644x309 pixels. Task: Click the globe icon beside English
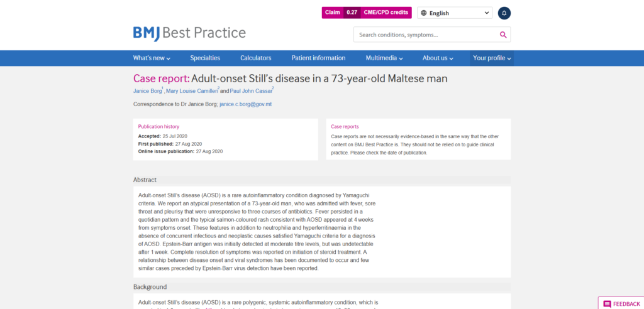click(423, 13)
